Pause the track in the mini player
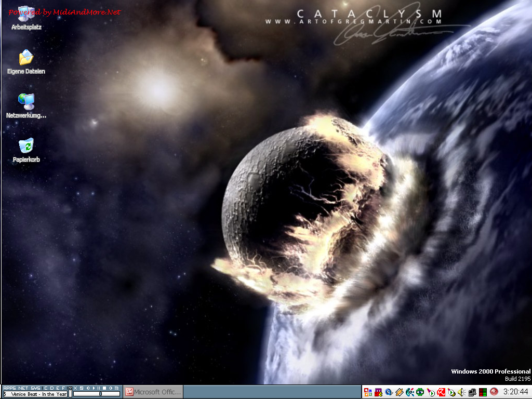Image resolution: width=532 pixels, height=399 pixels. click(x=99, y=388)
